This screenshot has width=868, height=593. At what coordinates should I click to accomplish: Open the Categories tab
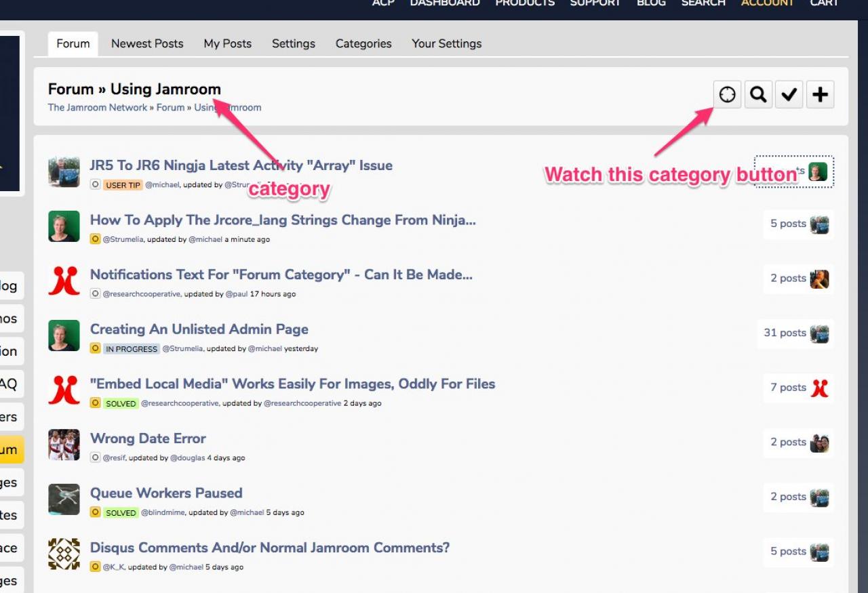(x=363, y=43)
